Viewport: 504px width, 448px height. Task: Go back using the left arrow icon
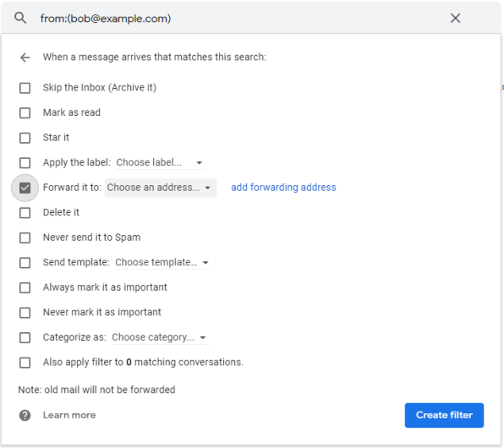point(25,57)
